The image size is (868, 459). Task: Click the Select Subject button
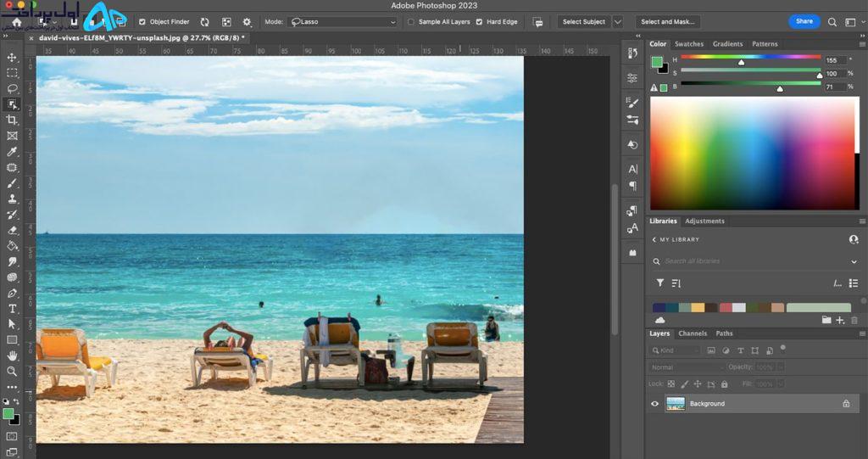click(583, 22)
